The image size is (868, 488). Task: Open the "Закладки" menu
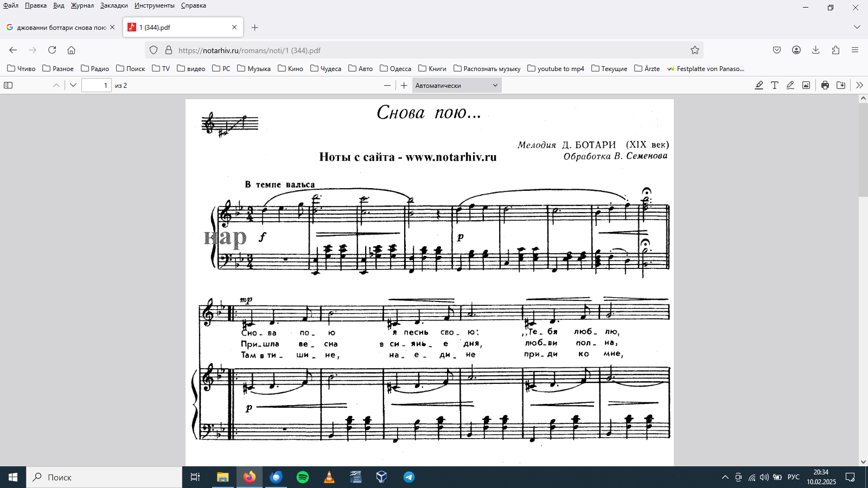[114, 5]
